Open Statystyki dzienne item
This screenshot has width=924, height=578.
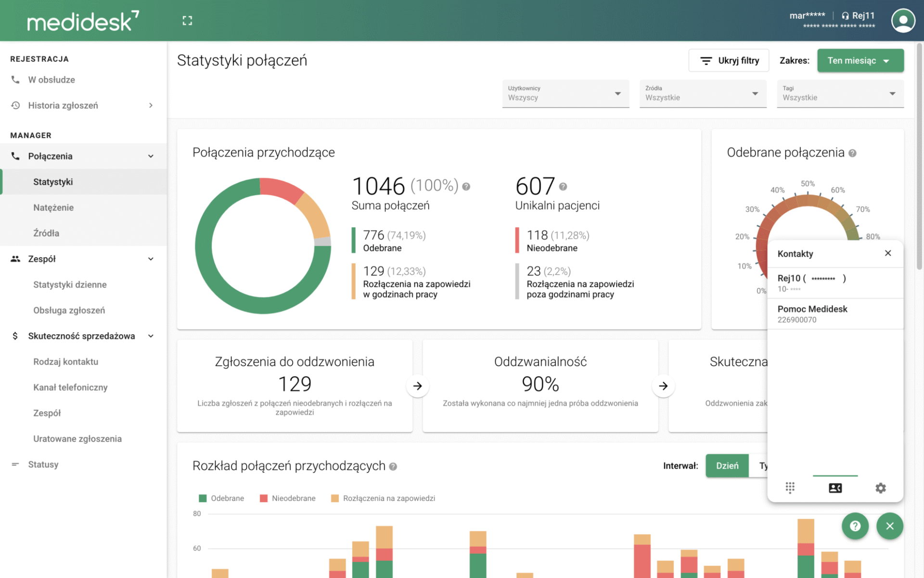pos(83,284)
